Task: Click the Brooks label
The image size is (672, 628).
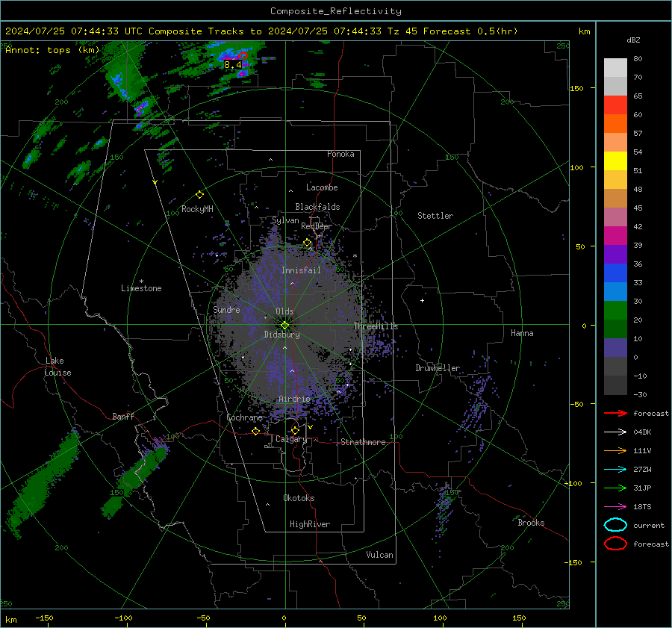Action: point(531,523)
